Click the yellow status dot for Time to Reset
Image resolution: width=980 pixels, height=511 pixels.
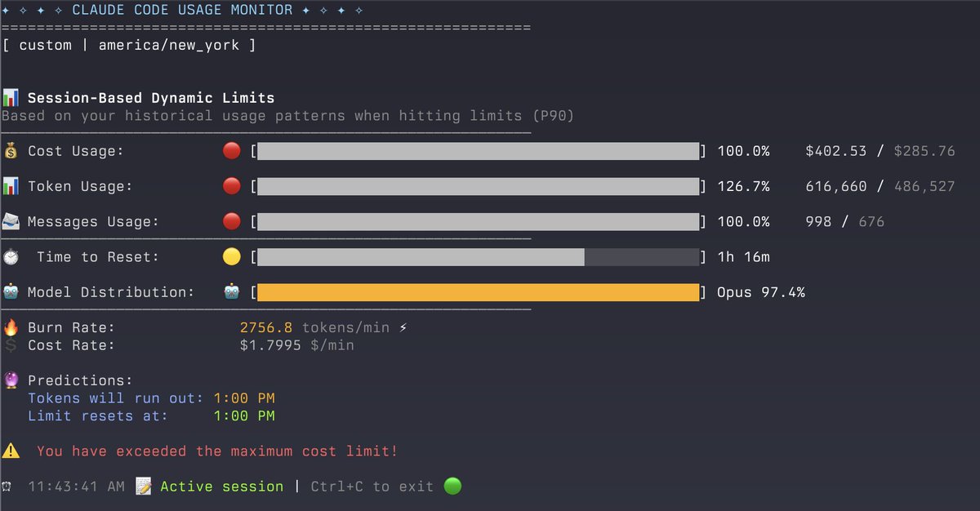232,256
